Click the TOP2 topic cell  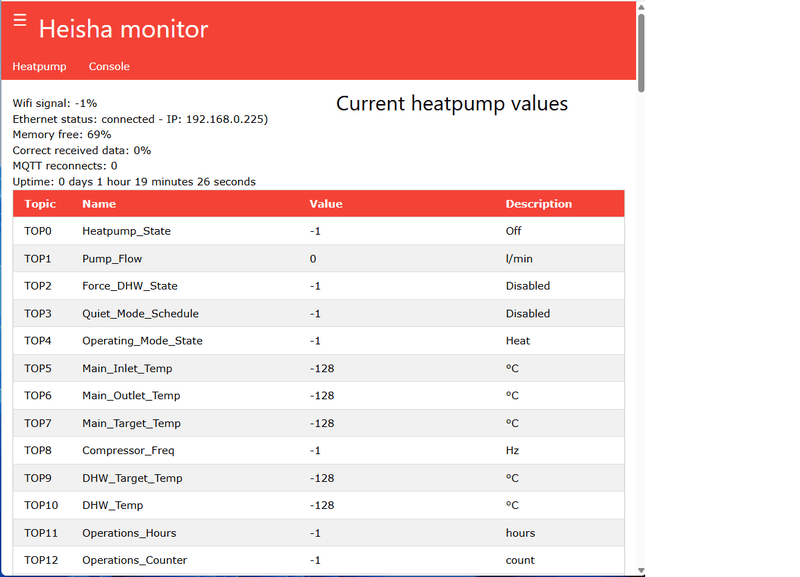click(x=38, y=286)
